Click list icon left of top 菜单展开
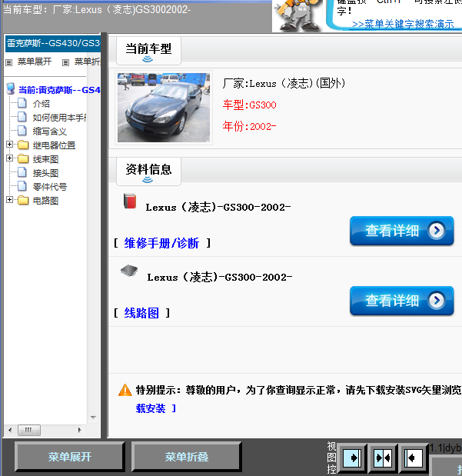 pyautogui.click(x=8, y=62)
